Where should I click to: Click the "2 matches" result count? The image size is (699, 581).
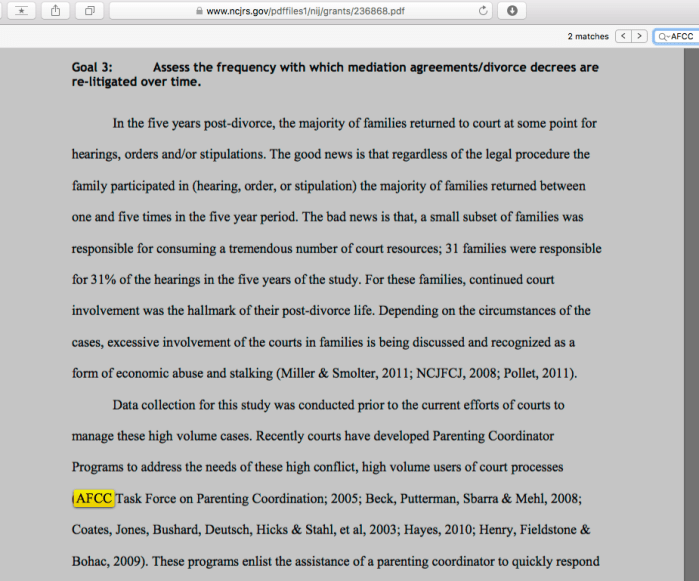(x=588, y=36)
